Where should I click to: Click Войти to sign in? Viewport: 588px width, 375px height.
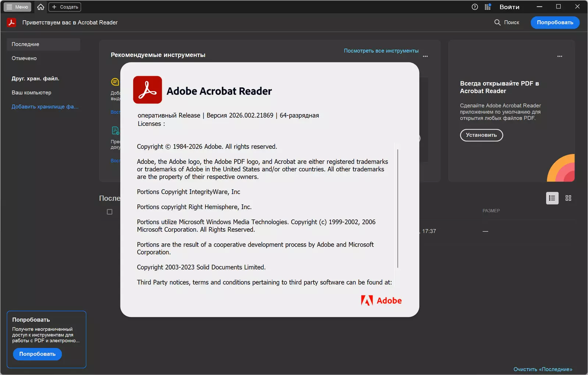click(509, 7)
